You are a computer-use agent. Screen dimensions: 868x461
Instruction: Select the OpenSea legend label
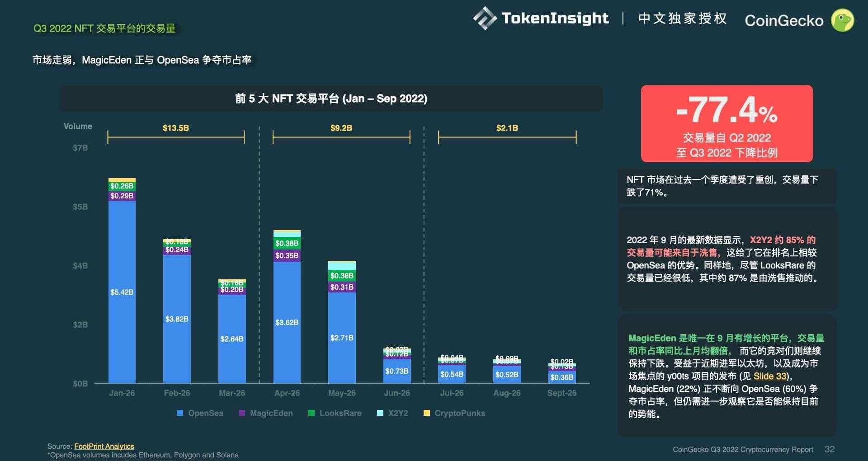click(206, 413)
